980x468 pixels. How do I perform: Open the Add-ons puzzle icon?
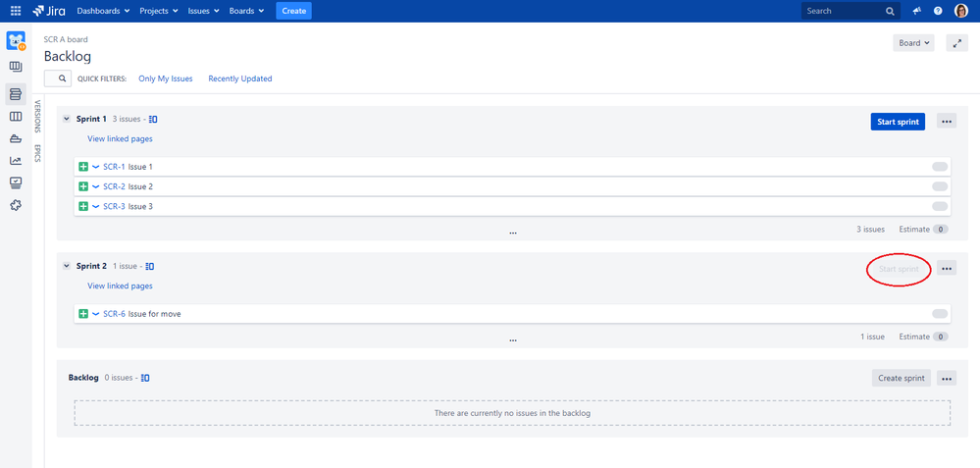click(16, 205)
